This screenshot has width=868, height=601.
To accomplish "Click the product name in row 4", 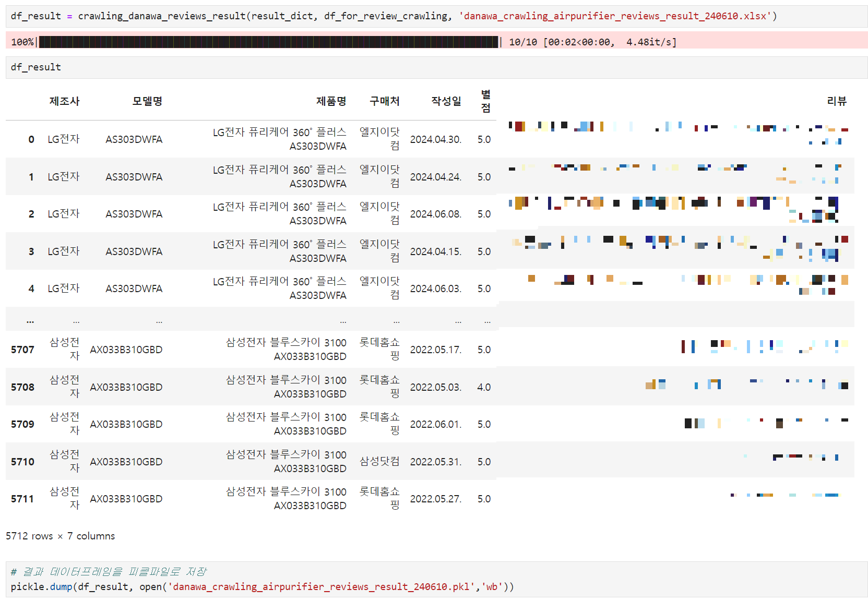I will pyautogui.click(x=280, y=289).
